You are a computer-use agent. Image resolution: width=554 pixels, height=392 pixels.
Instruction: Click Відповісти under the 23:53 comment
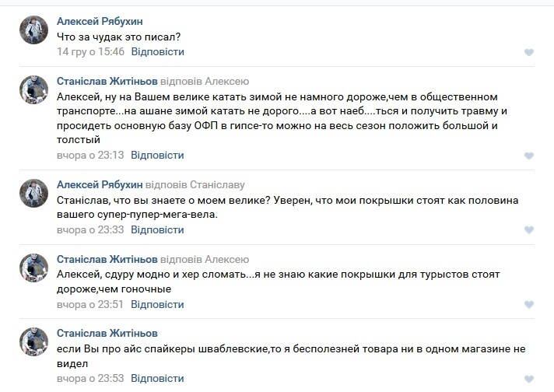(157, 379)
